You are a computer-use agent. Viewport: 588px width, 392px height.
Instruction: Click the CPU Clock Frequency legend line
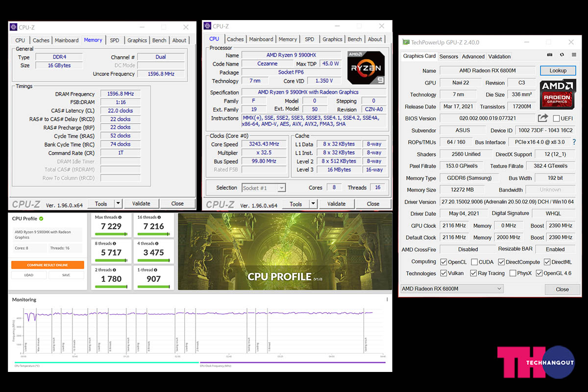point(293,362)
